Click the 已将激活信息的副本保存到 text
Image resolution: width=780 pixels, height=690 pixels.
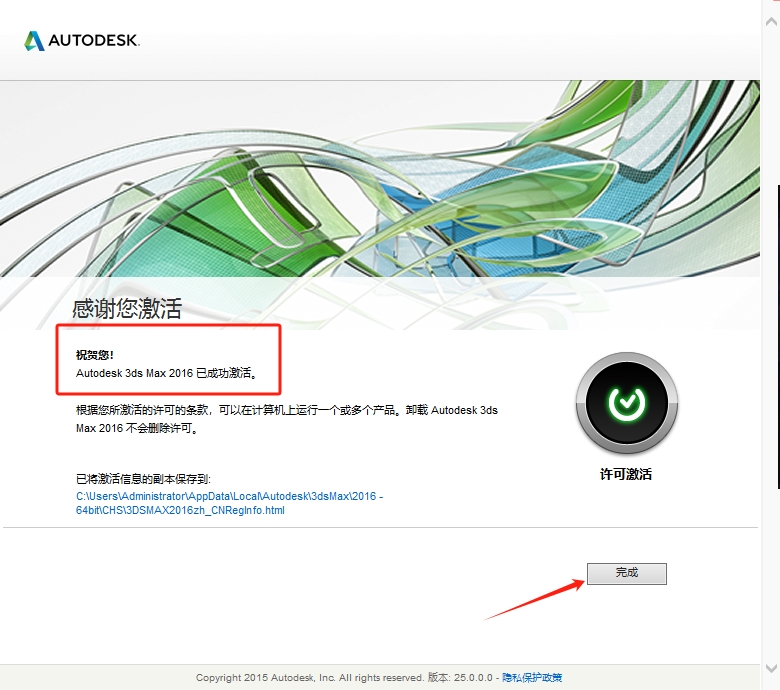click(x=143, y=479)
